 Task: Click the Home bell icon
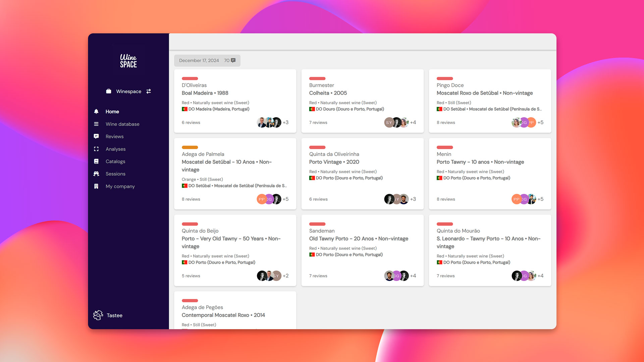click(96, 112)
